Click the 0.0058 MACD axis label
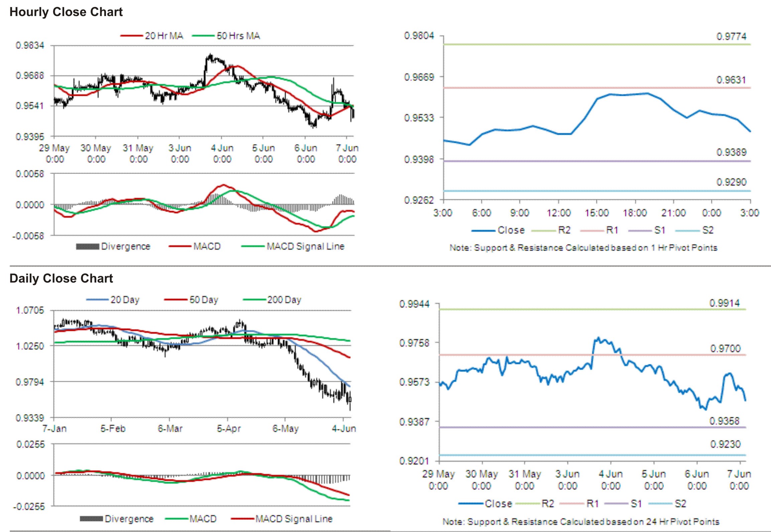This screenshot has height=532, width=771. [30, 174]
